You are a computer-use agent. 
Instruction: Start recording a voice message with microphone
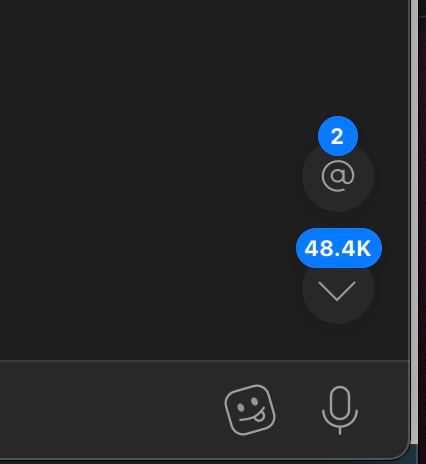(x=340, y=410)
